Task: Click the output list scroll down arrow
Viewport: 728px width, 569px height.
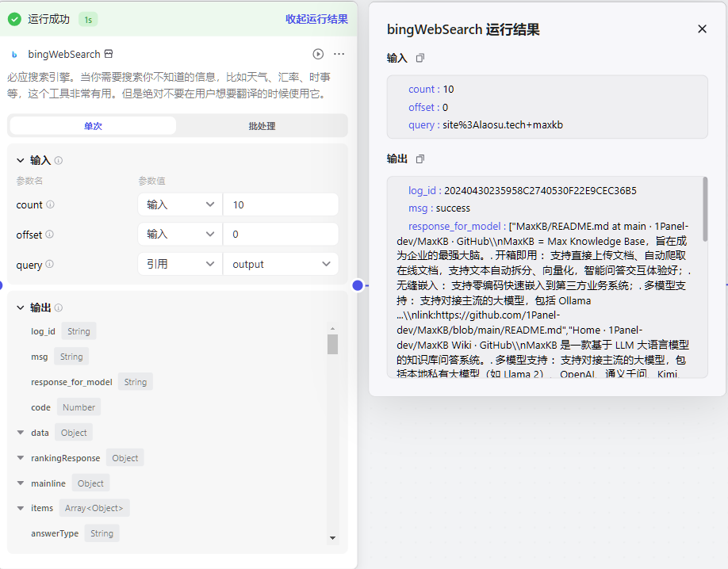Action: [x=332, y=538]
